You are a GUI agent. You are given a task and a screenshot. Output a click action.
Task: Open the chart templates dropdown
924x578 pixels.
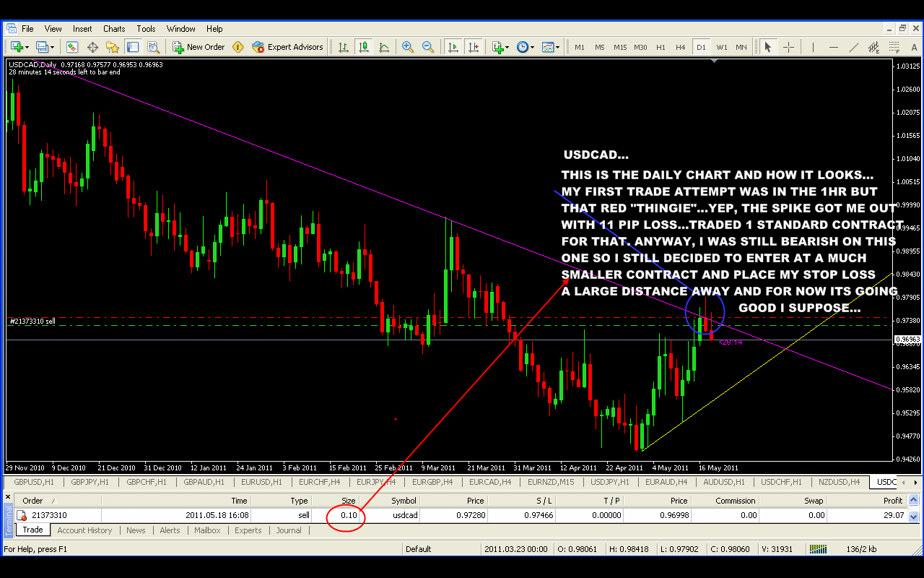coord(557,47)
